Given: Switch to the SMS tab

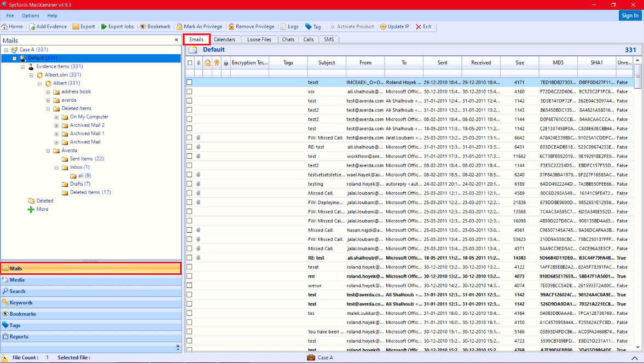Looking at the screenshot, I should pyautogui.click(x=329, y=39).
